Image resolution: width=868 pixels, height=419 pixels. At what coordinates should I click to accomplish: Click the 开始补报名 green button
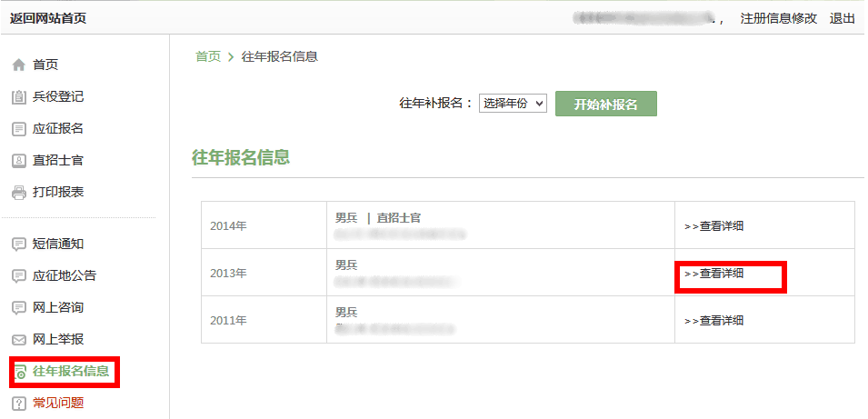[x=605, y=104]
